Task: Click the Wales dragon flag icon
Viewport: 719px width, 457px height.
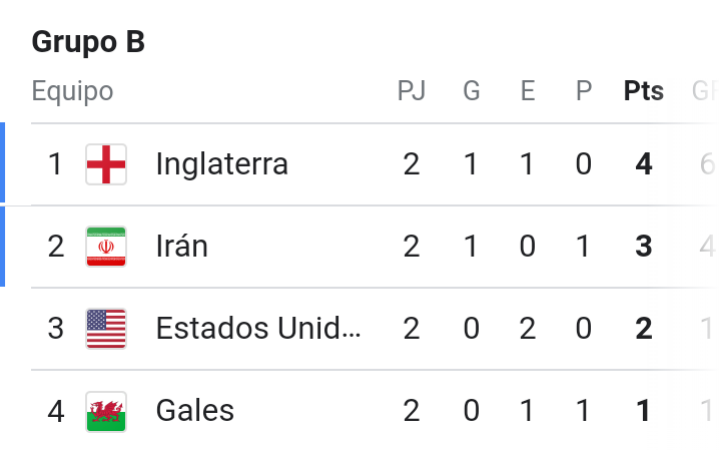Action: pos(106,411)
